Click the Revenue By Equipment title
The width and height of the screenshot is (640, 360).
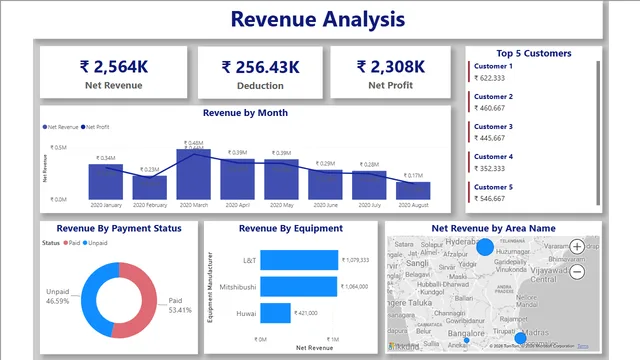tap(291, 229)
